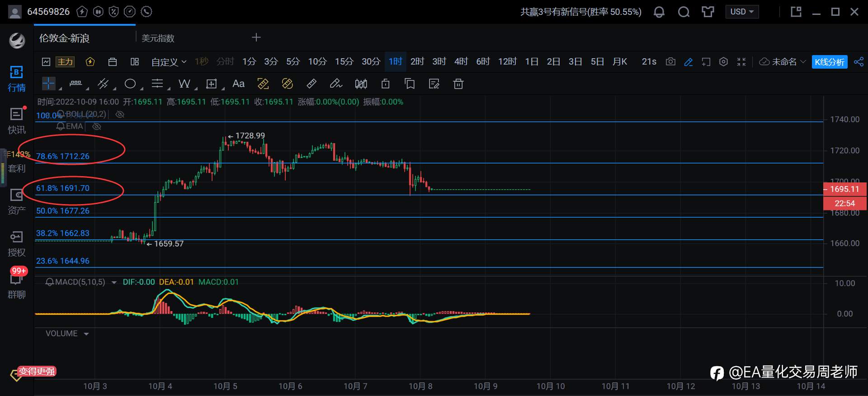Select the freehand brush pen tool
The height and width of the screenshot is (396, 868).
tap(336, 84)
